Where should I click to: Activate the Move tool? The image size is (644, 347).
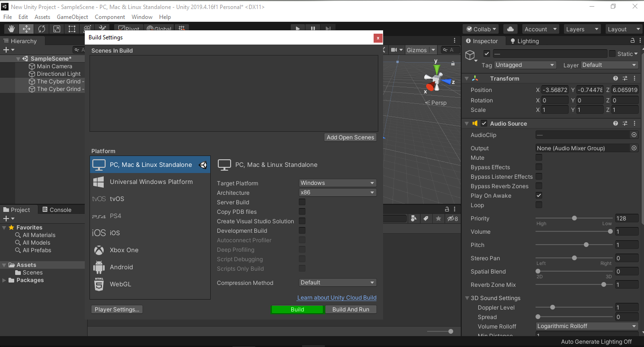click(26, 29)
